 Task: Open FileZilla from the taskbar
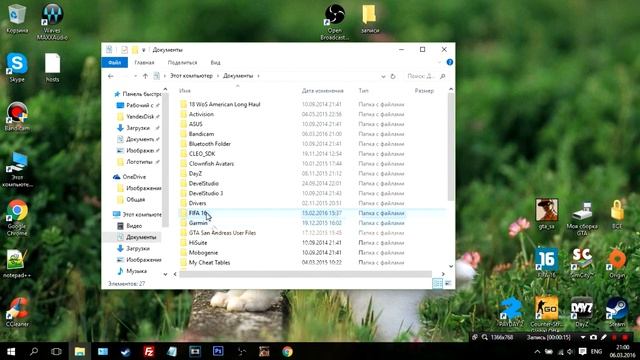coord(149,351)
